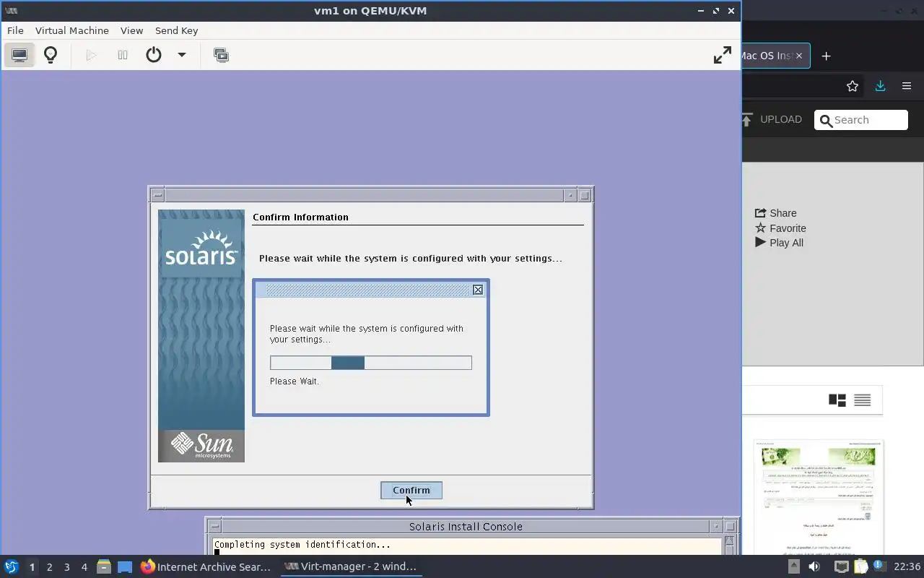
Task: Click the Confirm button in the Solaris installer
Action: (411, 490)
